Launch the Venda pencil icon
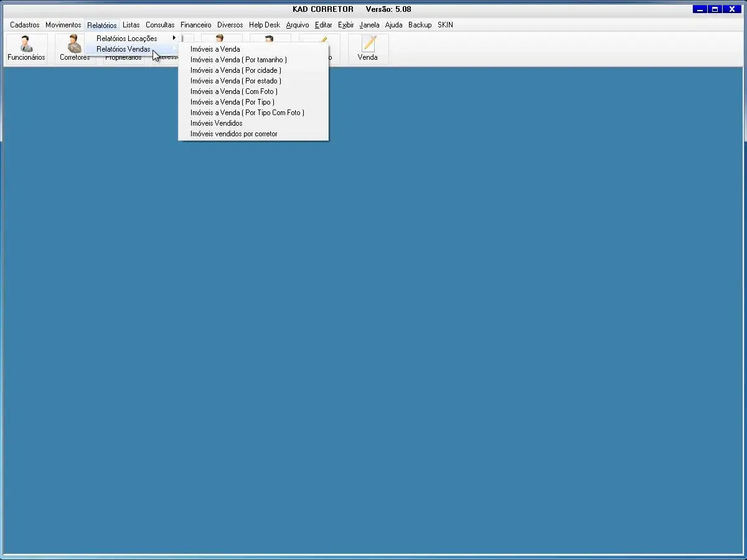Screen dimensions: 747x560 tap(368, 49)
